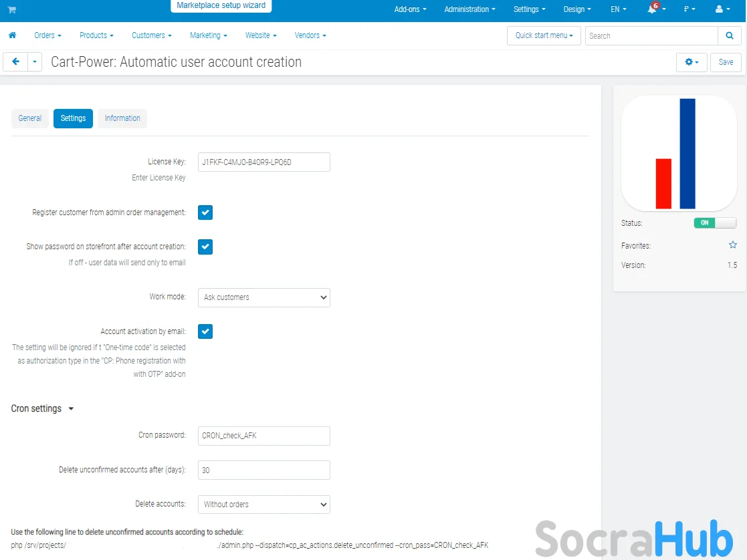The image size is (747, 560).
Task: Open the ruble currency selector
Action: click(x=689, y=9)
